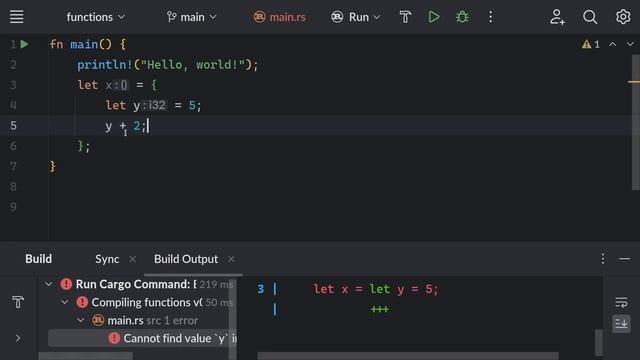
Task: Switch to the Build Output tab
Action: tap(186, 259)
